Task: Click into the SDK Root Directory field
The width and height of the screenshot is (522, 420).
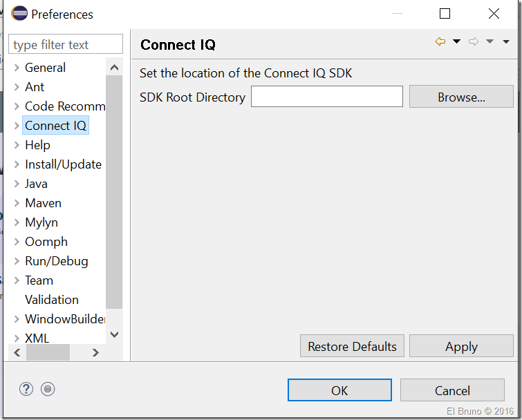Action: [326, 97]
